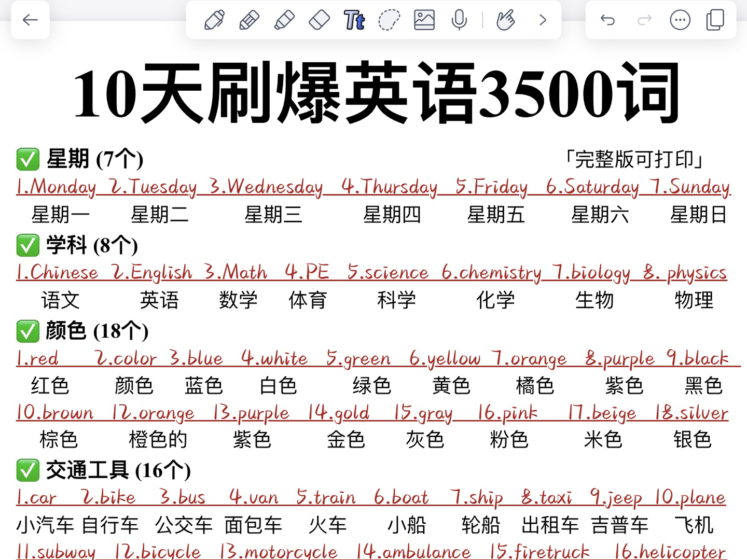Select the pencil tool
This screenshot has width=747, height=560.
click(249, 20)
